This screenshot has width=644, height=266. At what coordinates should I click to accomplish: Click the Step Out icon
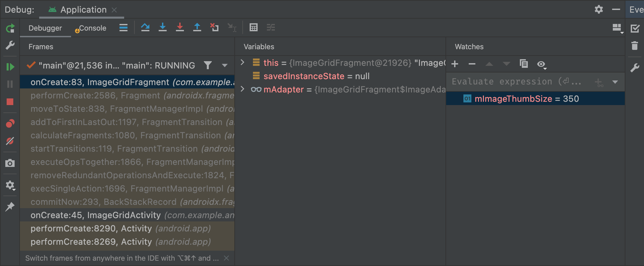pos(197,28)
